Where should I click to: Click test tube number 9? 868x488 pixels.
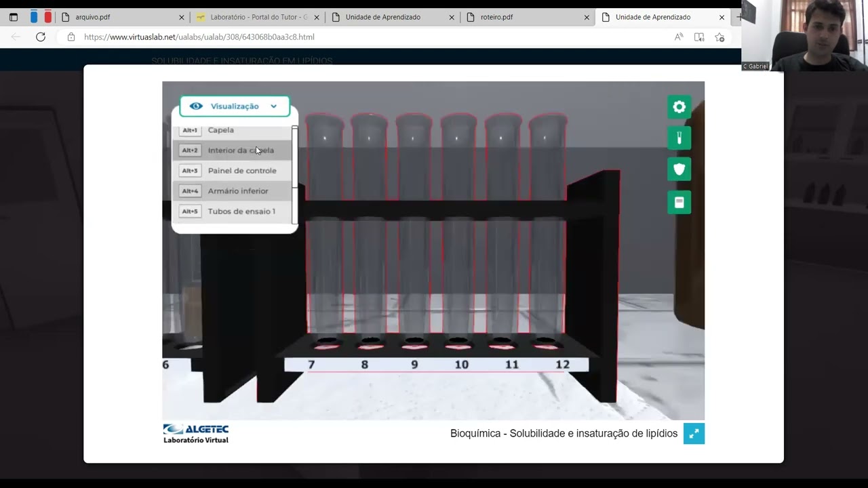coord(414,224)
